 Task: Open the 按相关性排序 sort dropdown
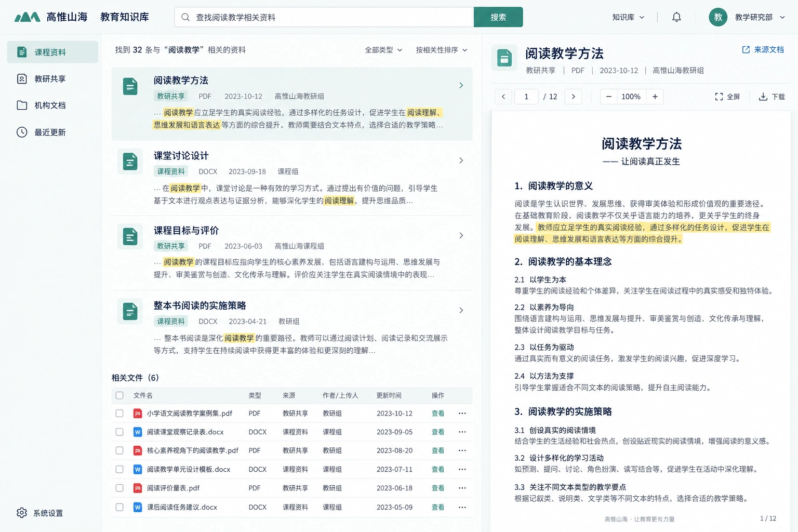[x=442, y=50]
